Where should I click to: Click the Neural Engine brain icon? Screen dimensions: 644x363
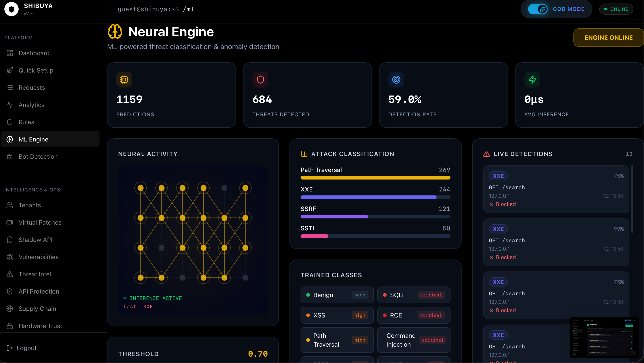point(115,32)
